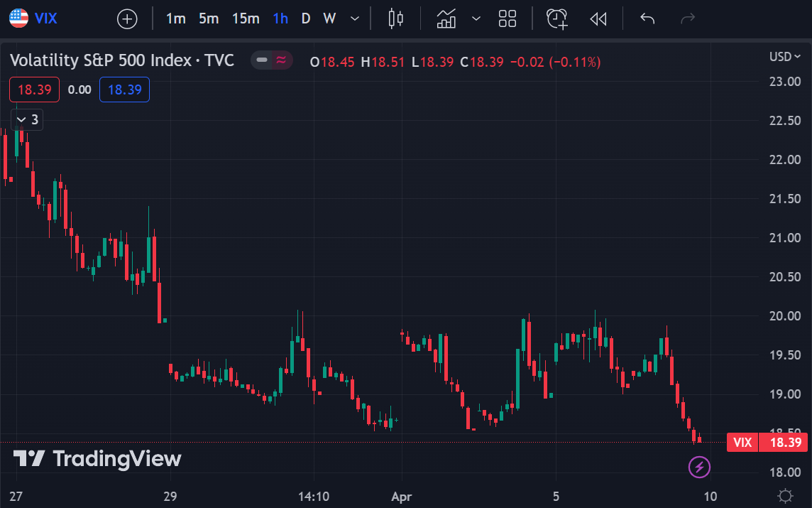Switch to the Weekly (W) timeframe
Viewport: 812px width, 508px height.
329,18
